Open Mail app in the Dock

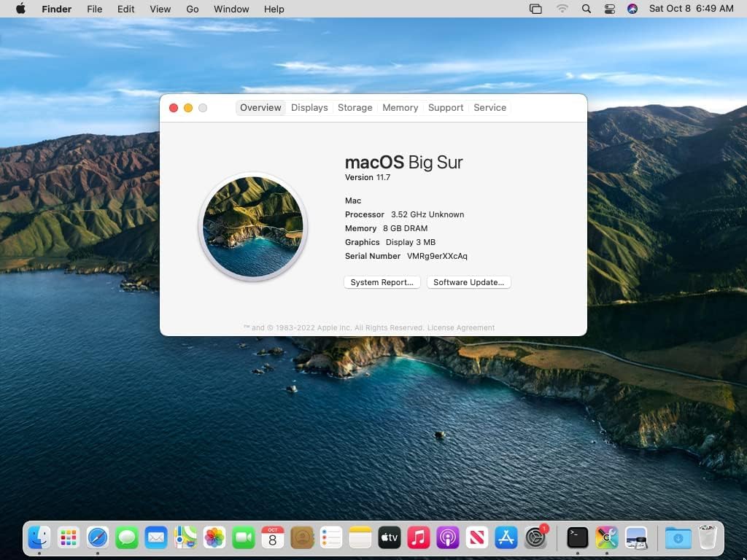point(156,537)
